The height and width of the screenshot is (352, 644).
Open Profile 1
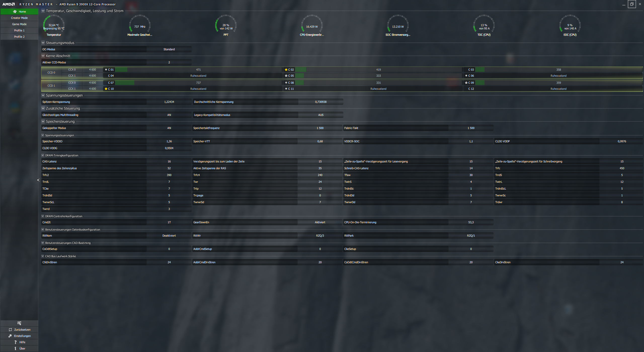(19, 30)
